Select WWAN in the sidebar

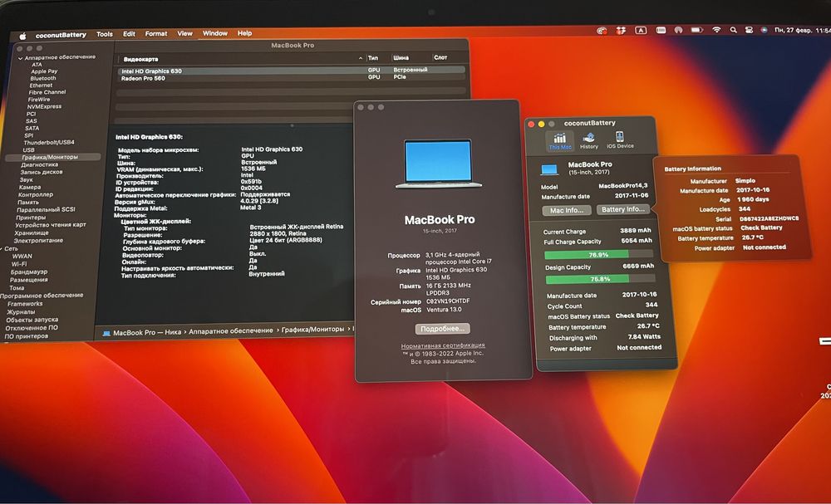[x=22, y=257]
